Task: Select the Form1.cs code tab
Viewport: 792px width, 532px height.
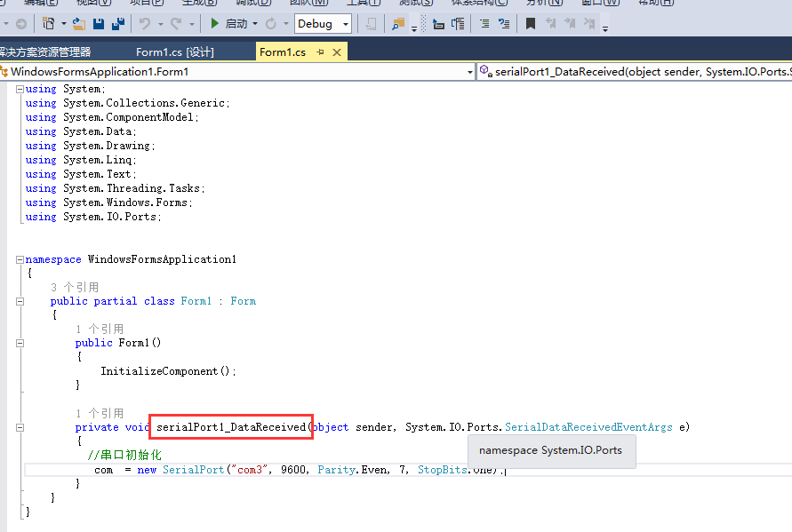Action: coord(283,52)
